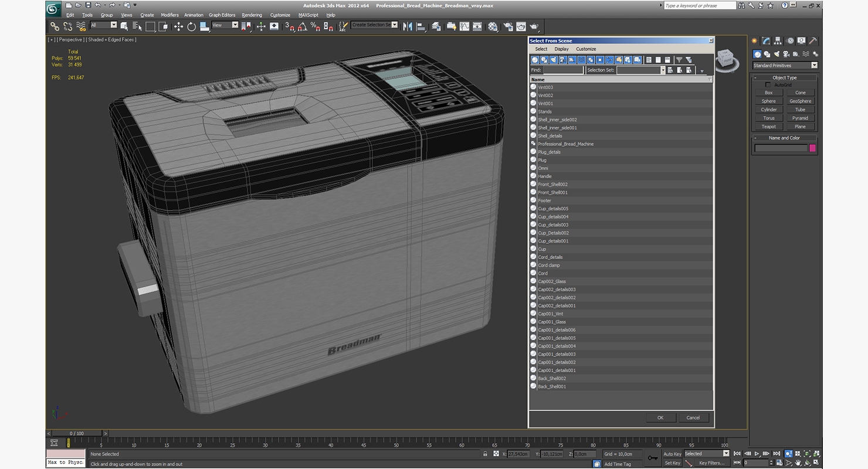Choose the Select and Scale tool
This screenshot has width=868, height=469.
click(x=204, y=26)
